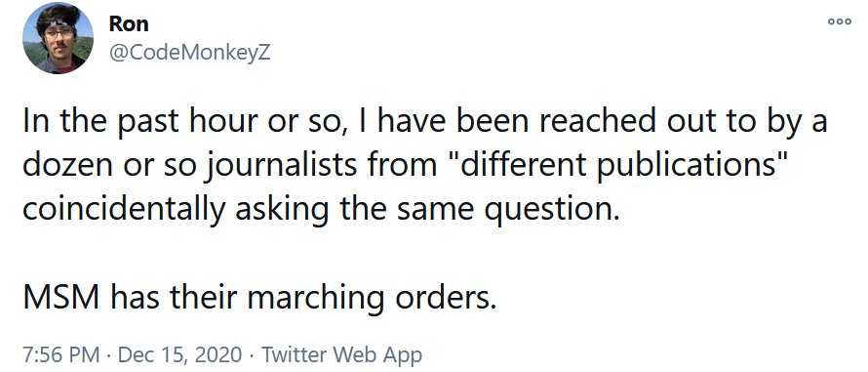Screen dimensions: 868x372
Task: Select the word 'coincidentally' in the tweet
Action: (124, 210)
